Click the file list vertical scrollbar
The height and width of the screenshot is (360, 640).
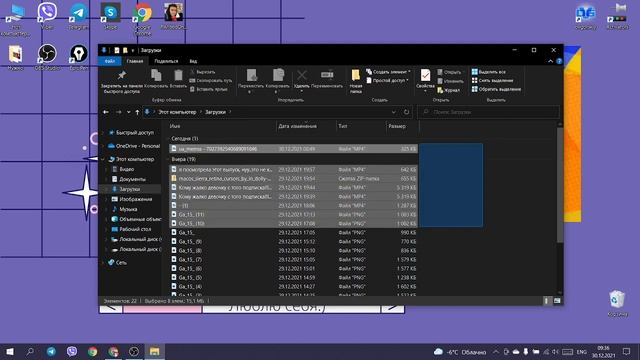[x=560, y=184]
